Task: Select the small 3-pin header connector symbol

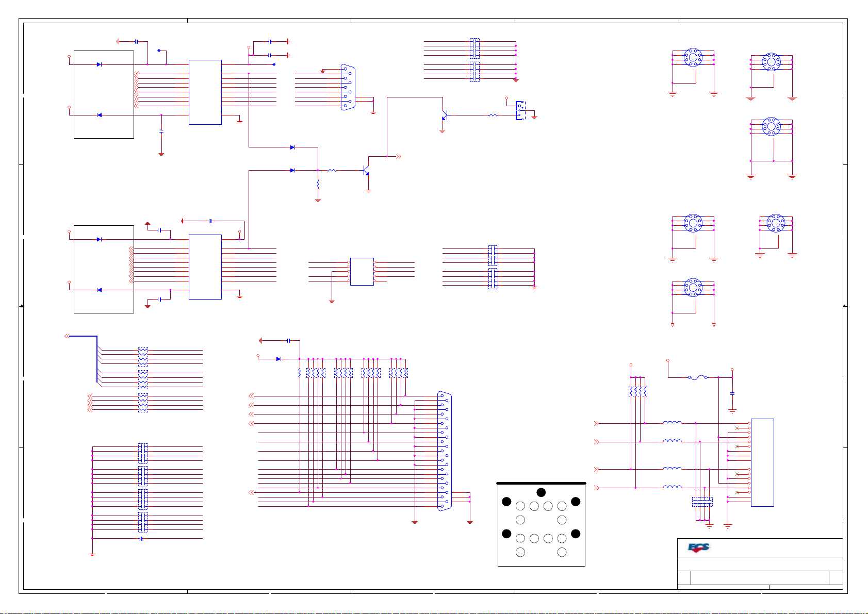Action: pyautogui.click(x=520, y=111)
